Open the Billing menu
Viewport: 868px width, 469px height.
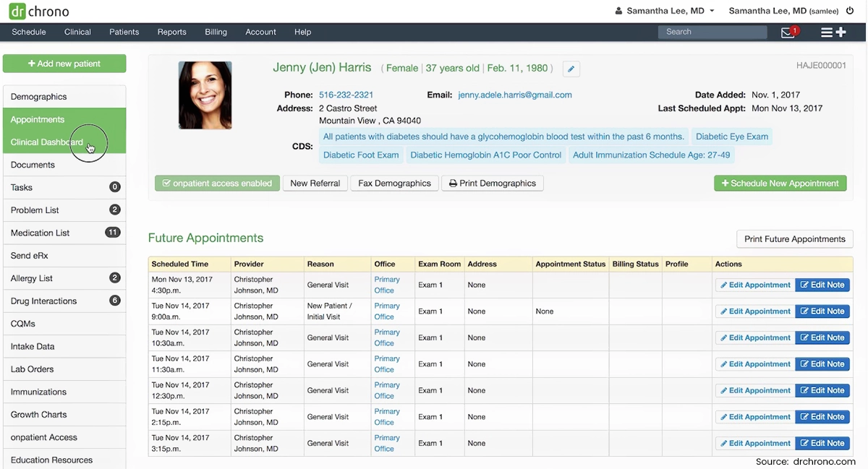coord(216,32)
